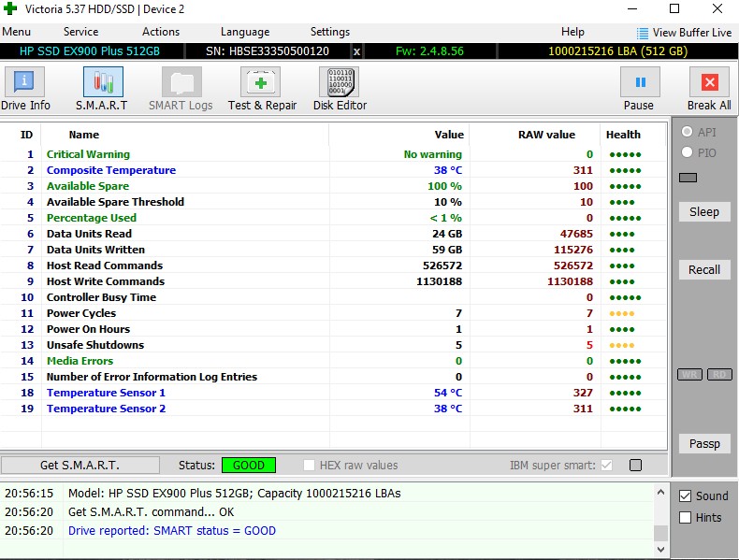The height and width of the screenshot is (560, 739).
Task: Select the S.M.A.R.T test-tubes icon
Action: pyautogui.click(x=103, y=82)
